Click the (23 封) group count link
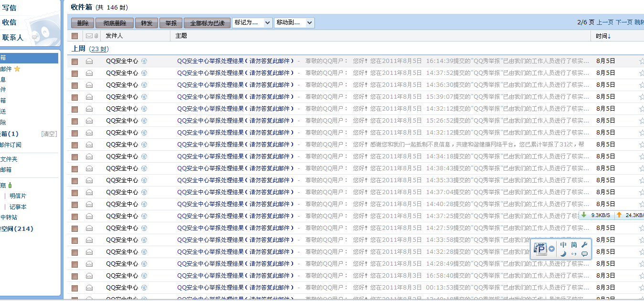 tap(99, 49)
